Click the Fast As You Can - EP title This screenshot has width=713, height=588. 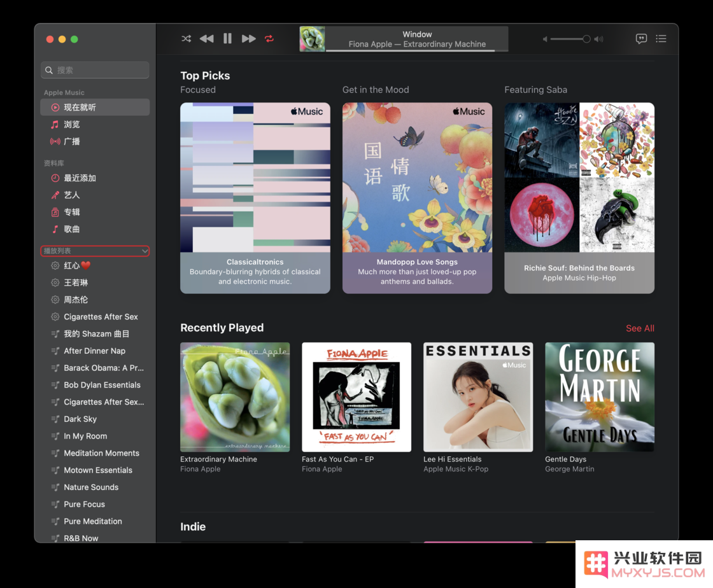click(x=338, y=459)
